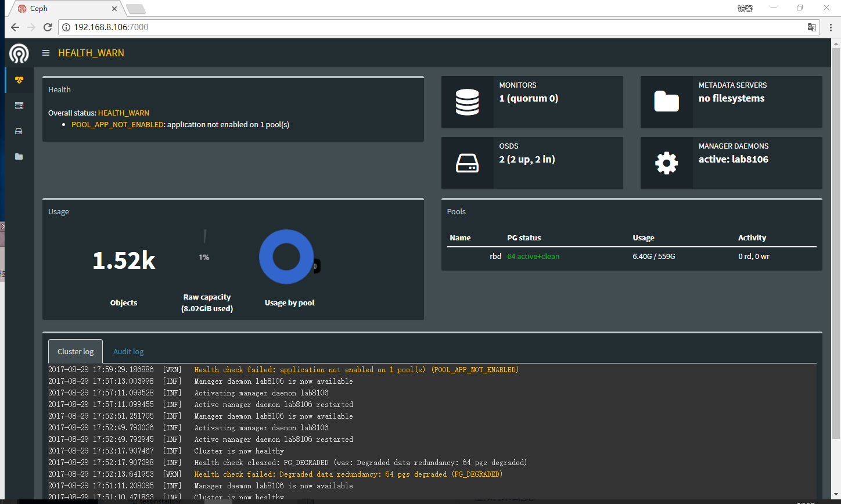Toggle the hamburger sidebar menu
This screenshot has height=504, width=841.
(46, 53)
